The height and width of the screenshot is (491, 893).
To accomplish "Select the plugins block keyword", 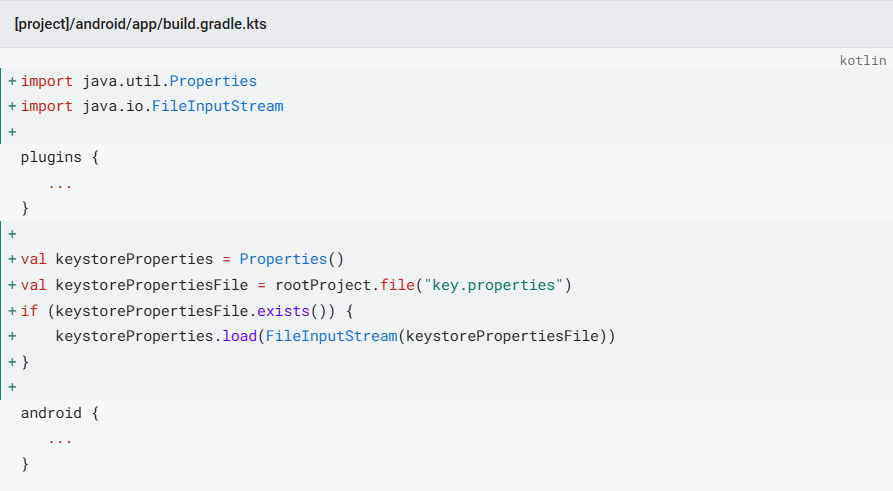I will pos(51,157).
